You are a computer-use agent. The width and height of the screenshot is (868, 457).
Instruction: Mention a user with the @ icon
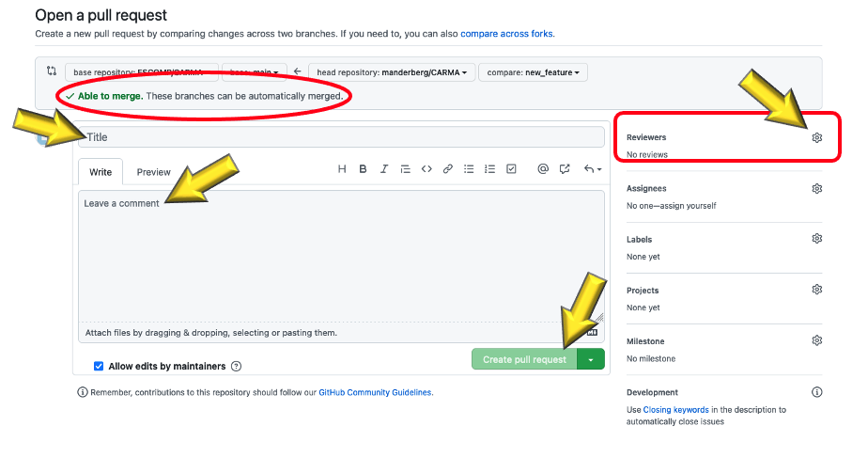[543, 169]
